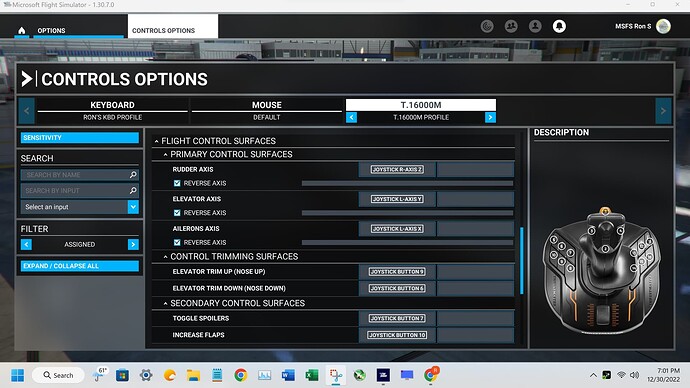Go to the previous filter option left of Assigned
This screenshot has width=690, height=388.
pyautogui.click(x=26, y=245)
